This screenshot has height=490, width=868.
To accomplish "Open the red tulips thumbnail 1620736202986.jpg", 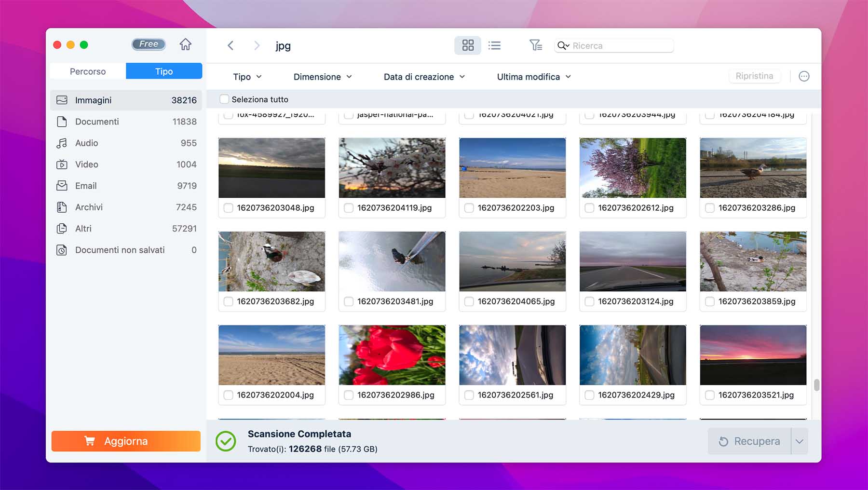I will click(x=392, y=355).
